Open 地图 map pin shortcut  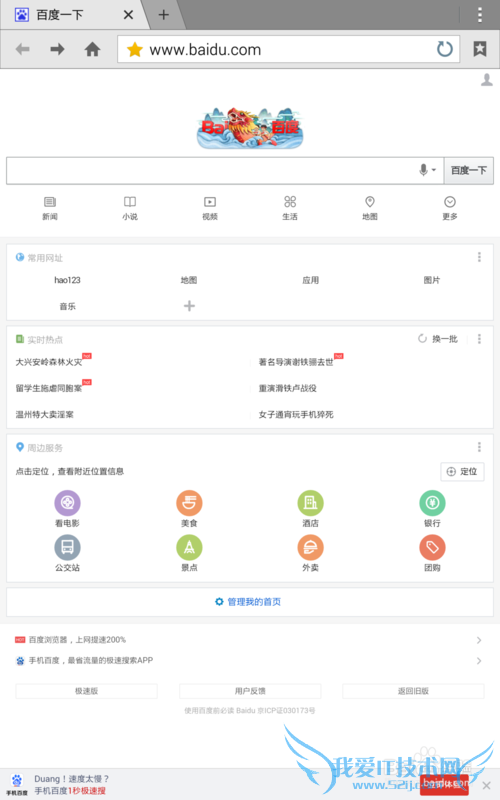tap(370, 208)
